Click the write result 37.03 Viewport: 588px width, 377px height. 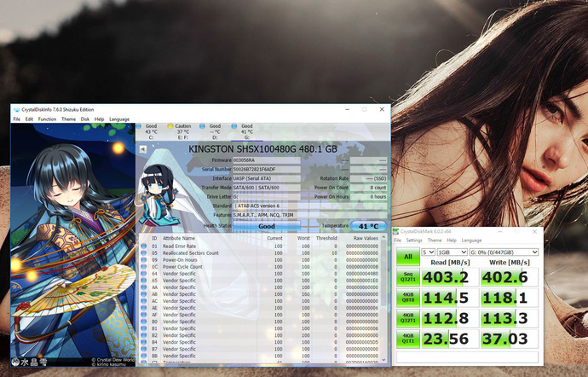pos(510,339)
